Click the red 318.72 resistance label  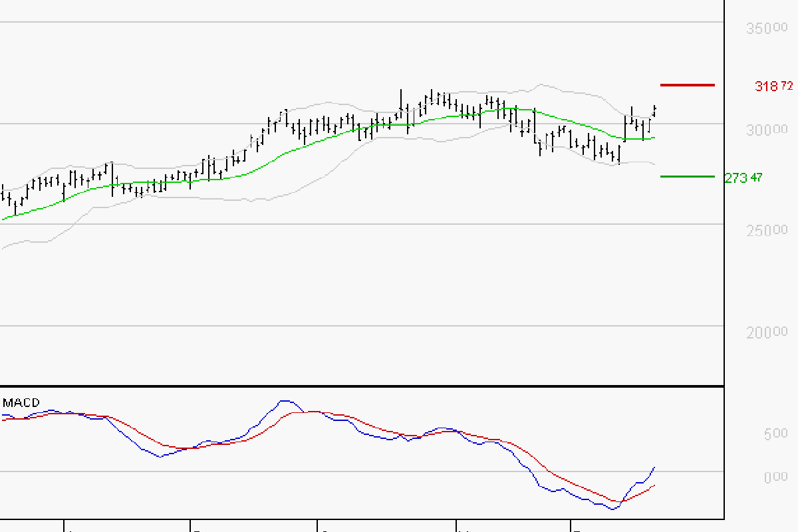click(x=774, y=86)
